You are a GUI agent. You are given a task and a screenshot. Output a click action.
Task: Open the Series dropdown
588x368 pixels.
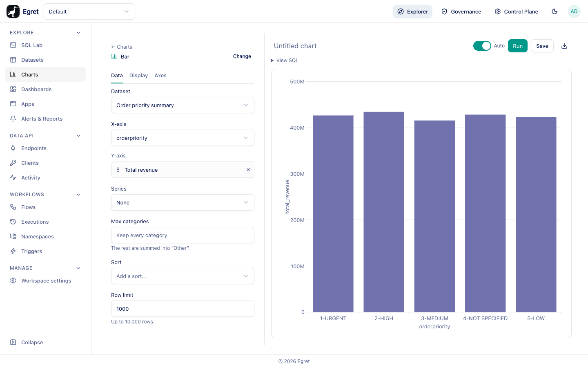(x=183, y=202)
